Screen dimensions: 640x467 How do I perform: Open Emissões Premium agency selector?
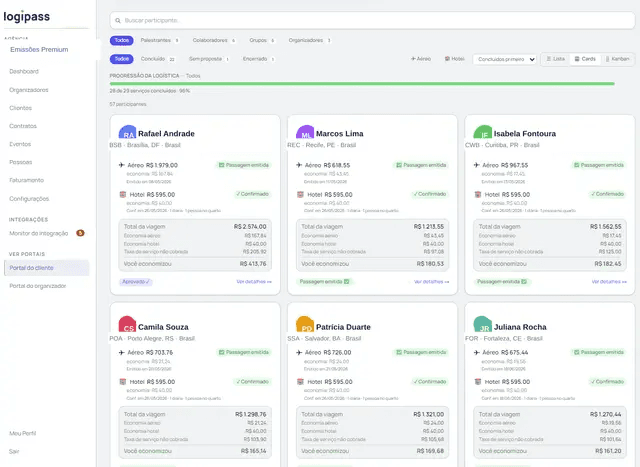pyautogui.click(x=39, y=49)
